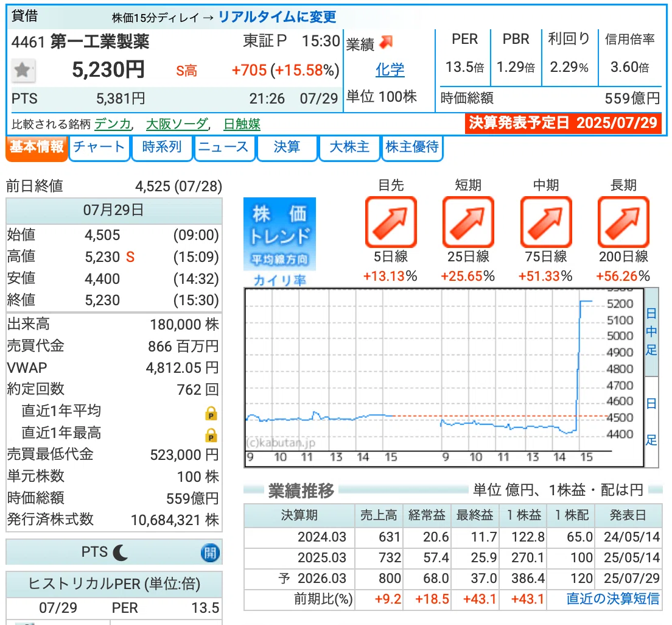The image size is (672, 625).
Task: Click 信用倍率 value 3.60倍
Action: coord(629,67)
